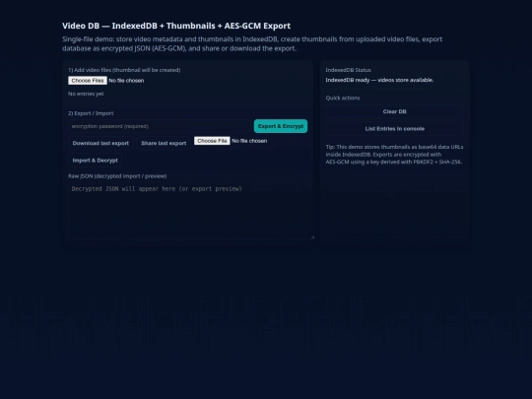Click the 'No entries yet' text

(x=86, y=94)
